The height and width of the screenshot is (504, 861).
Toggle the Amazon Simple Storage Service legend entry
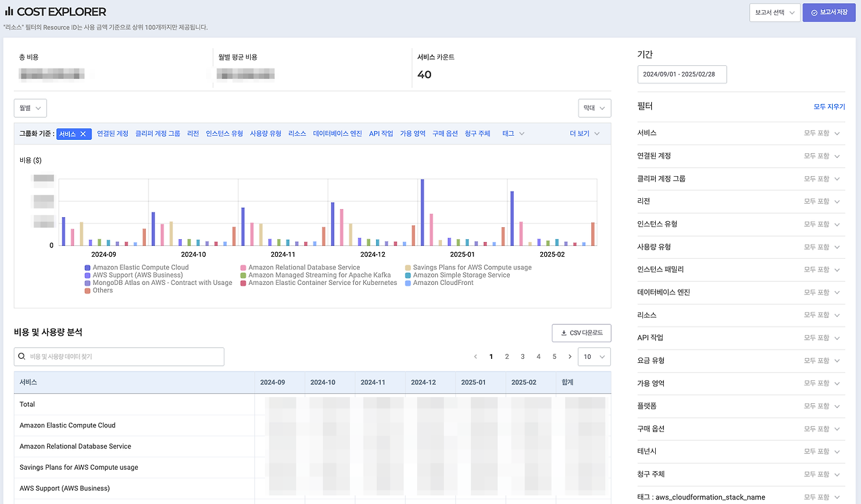pyautogui.click(x=457, y=276)
